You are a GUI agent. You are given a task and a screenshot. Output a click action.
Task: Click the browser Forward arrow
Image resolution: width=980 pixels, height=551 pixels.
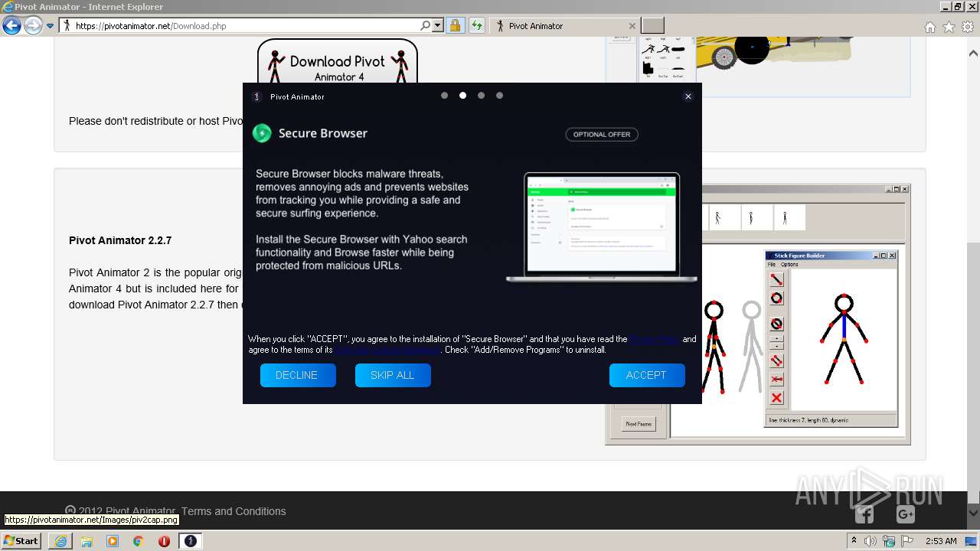coord(33,26)
